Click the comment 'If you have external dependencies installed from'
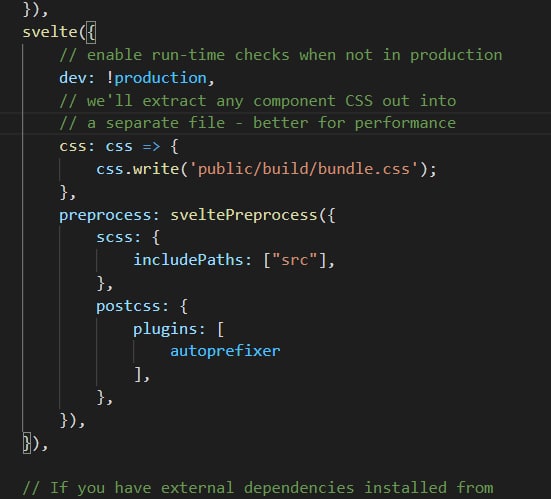 click(258, 488)
